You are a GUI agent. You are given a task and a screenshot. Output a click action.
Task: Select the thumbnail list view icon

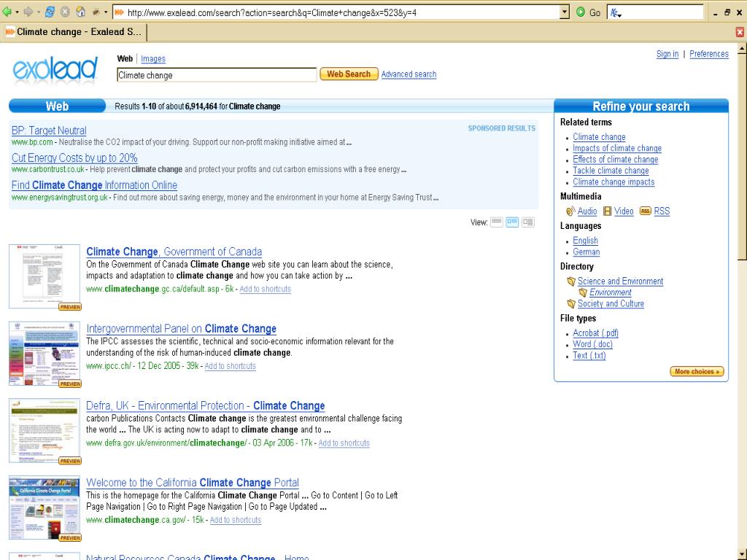(x=512, y=222)
